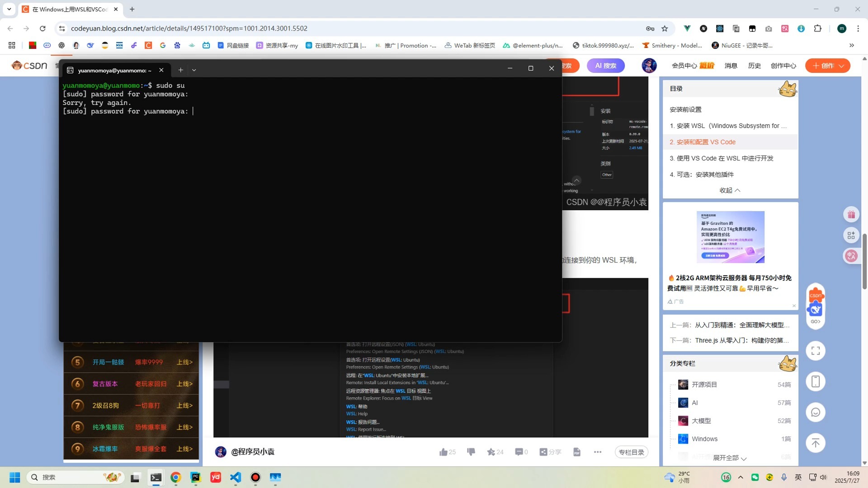
Task: Click the 专栏目录 button
Action: pyautogui.click(x=631, y=452)
